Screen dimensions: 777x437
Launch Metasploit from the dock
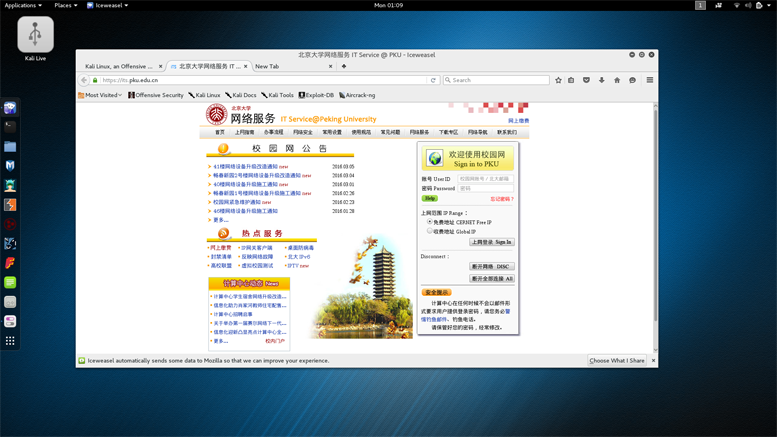point(10,165)
